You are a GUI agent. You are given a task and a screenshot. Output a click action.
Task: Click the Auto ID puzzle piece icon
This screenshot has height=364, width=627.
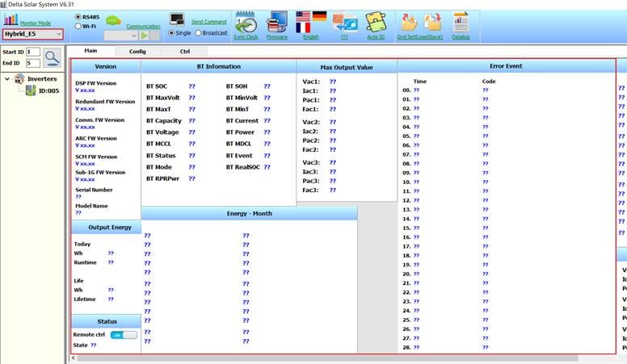point(376,23)
